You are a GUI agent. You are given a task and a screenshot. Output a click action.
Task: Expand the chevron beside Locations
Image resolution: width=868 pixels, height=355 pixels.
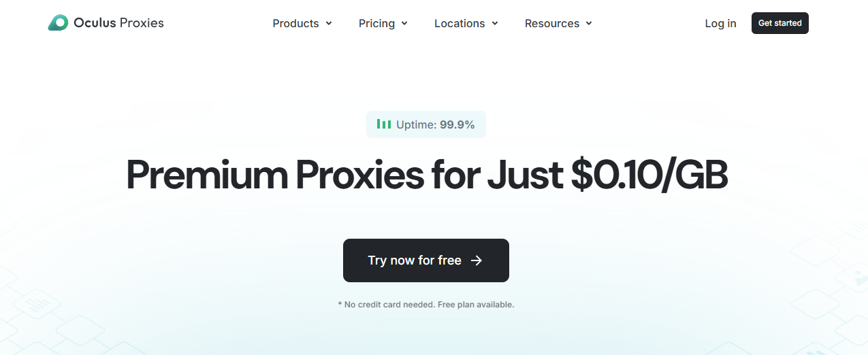[495, 23]
